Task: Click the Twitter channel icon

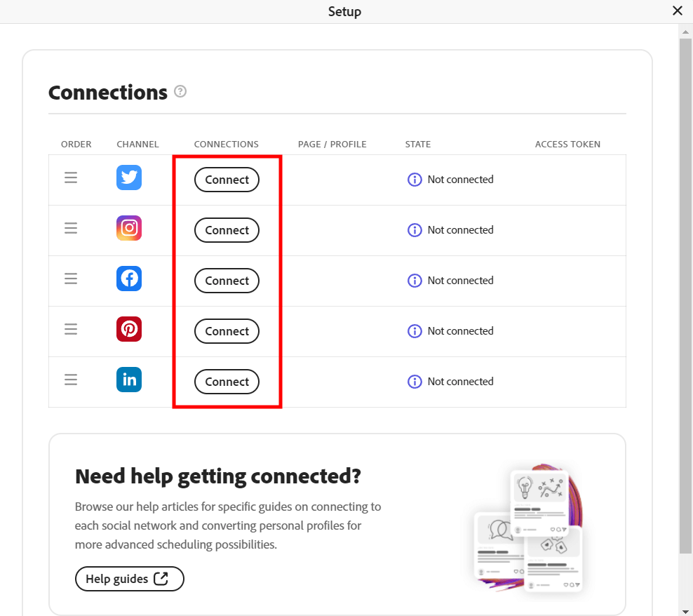Action: pyautogui.click(x=129, y=178)
